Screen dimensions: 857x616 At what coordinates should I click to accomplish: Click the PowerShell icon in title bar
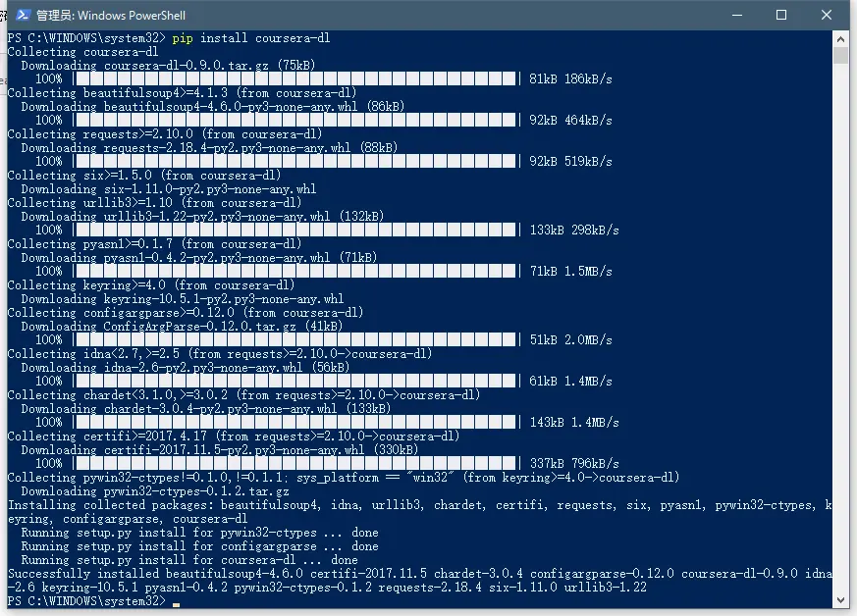pos(23,15)
